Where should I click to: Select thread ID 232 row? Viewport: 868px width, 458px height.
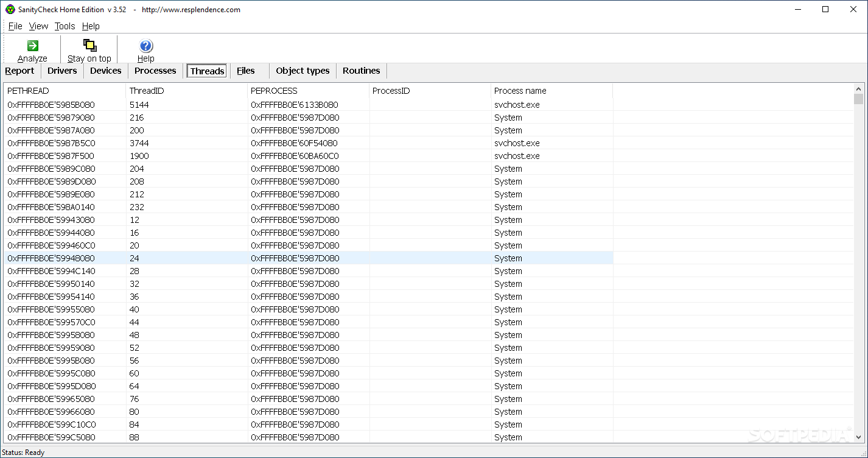(308, 207)
